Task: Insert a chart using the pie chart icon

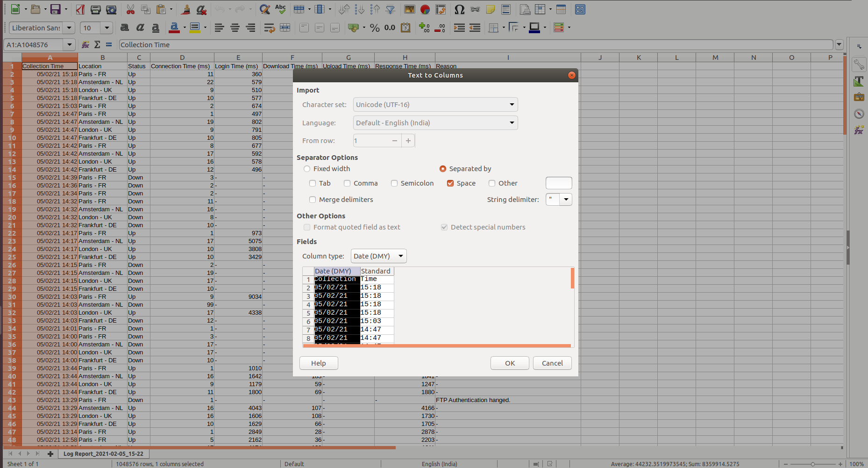Action: [x=425, y=9]
